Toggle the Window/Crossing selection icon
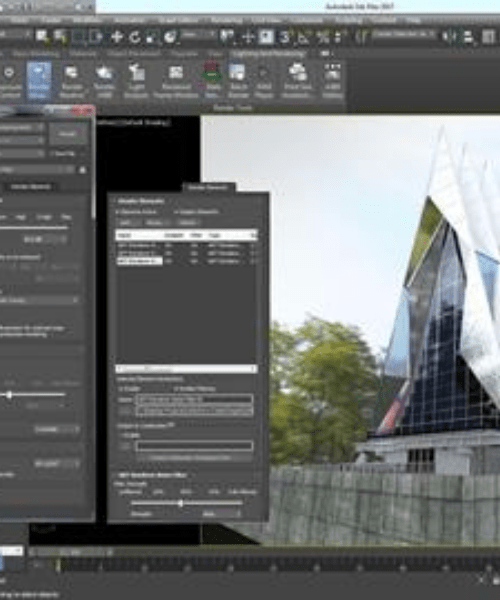This screenshot has width=500, height=600. (96, 37)
